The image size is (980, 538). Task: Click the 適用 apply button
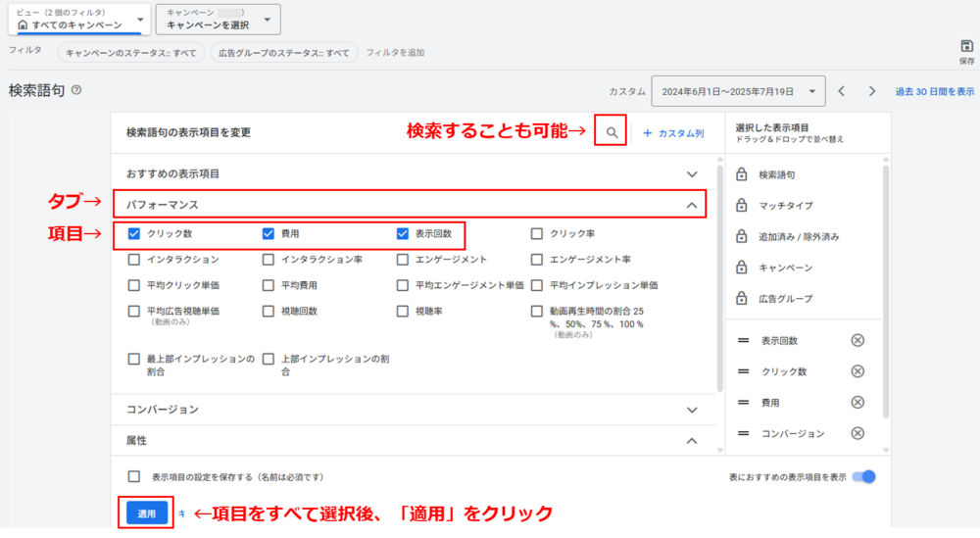pyautogui.click(x=147, y=514)
